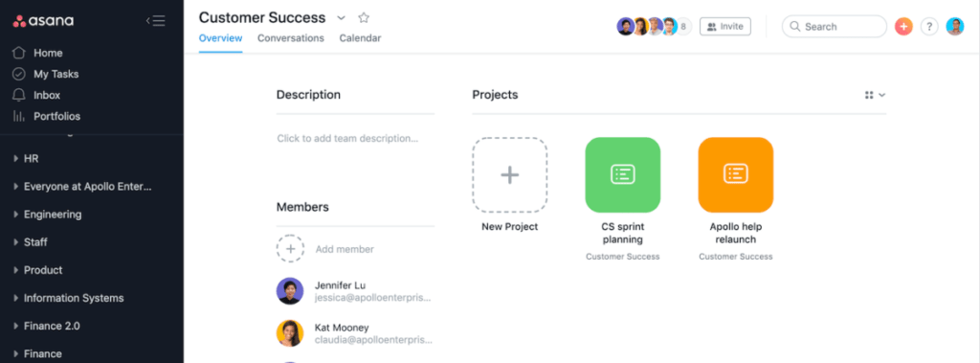Screen dimensions: 980x363
Task: Open the profile avatar in top right
Action: tap(955, 26)
